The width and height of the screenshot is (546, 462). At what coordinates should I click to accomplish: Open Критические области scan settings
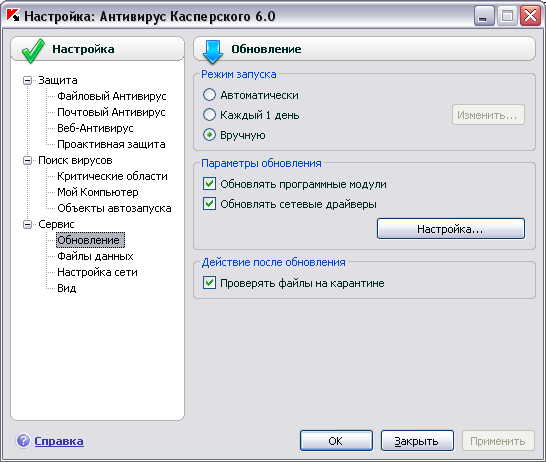click(x=112, y=176)
